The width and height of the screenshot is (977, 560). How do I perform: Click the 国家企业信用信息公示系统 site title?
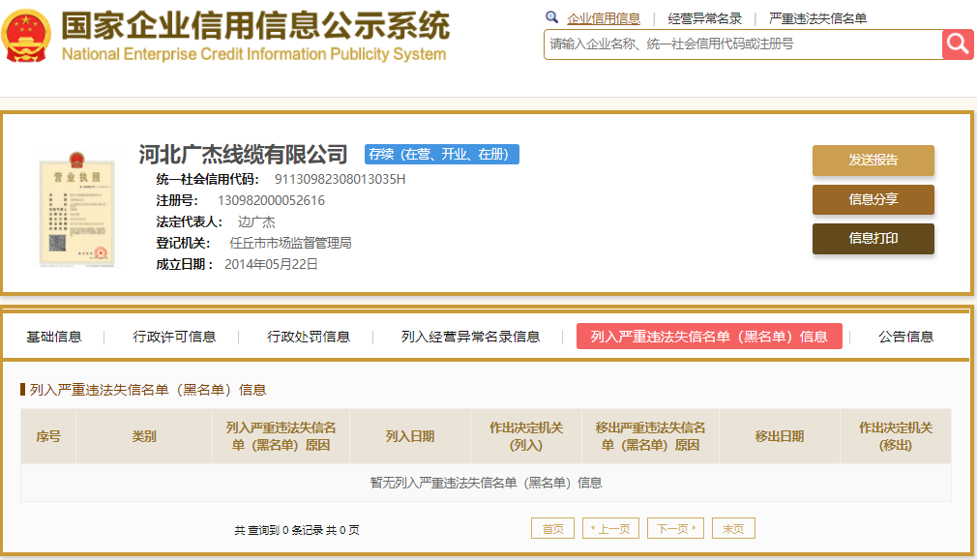coord(254,25)
